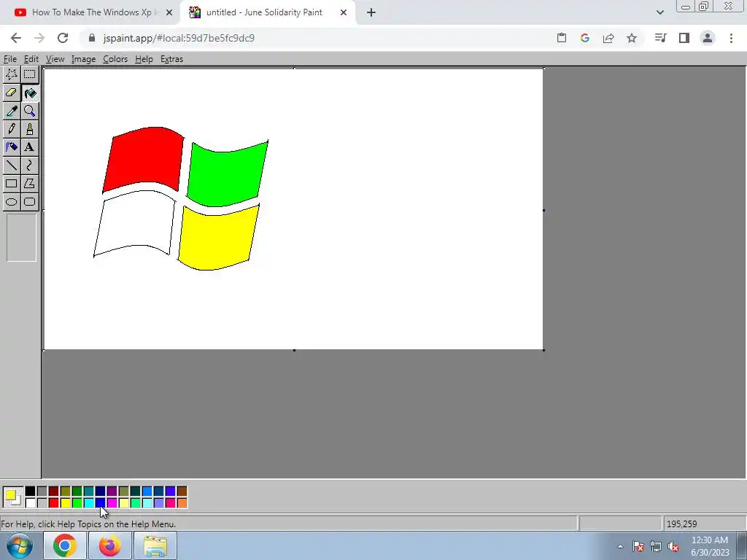Select the orange palette swatch
Screen dimensions: 747x560
point(182,503)
